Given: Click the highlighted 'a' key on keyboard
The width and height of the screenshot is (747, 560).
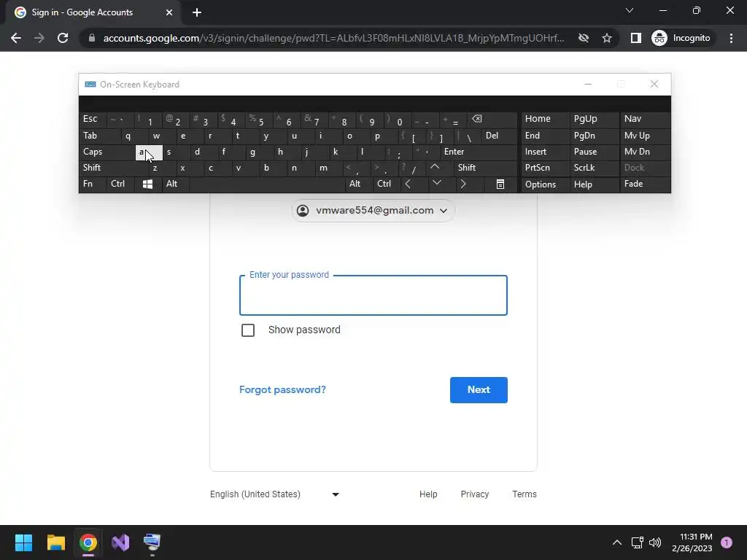Looking at the screenshot, I should [x=149, y=152].
